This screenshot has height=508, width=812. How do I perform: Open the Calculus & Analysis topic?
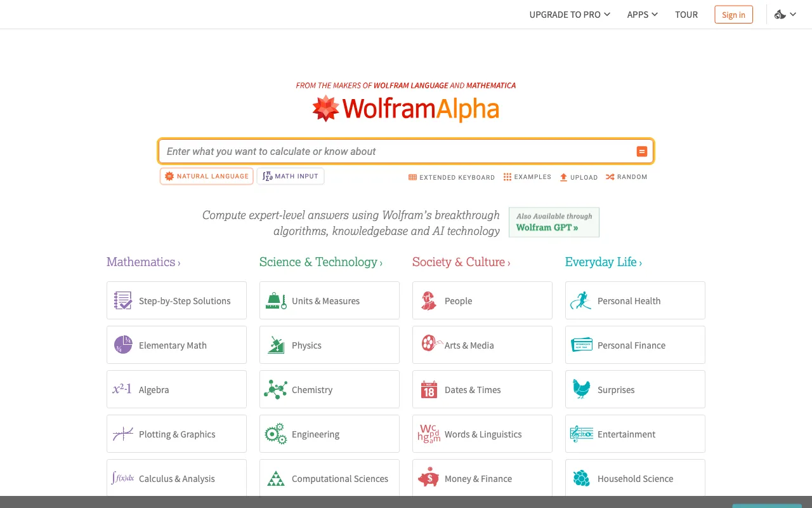(176, 478)
